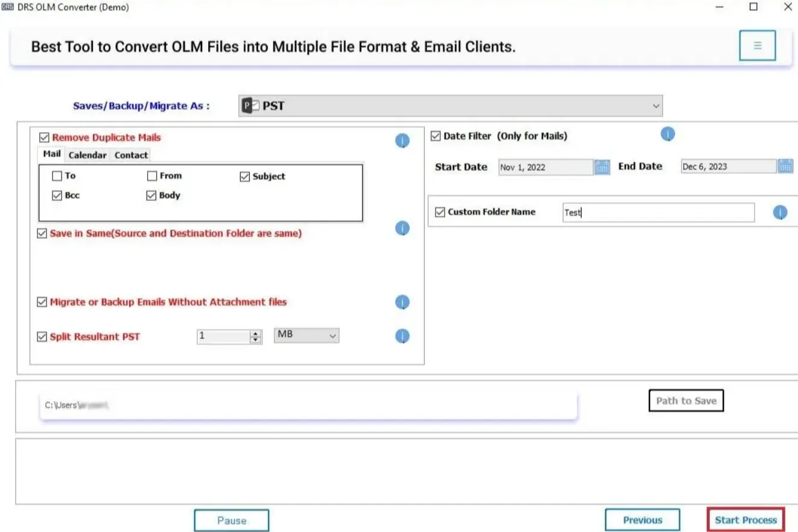Click the End Date field
Image resolution: width=798 pixels, height=532 pixels.
coord(729,166)
